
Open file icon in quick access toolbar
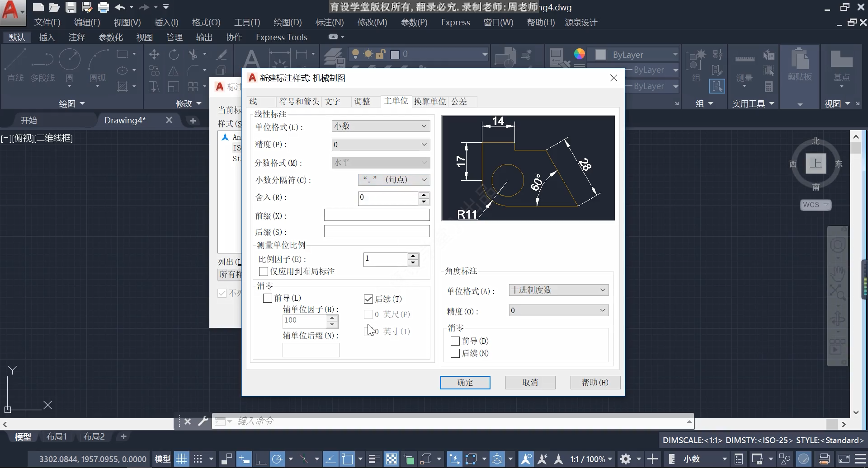click(55, 7)
